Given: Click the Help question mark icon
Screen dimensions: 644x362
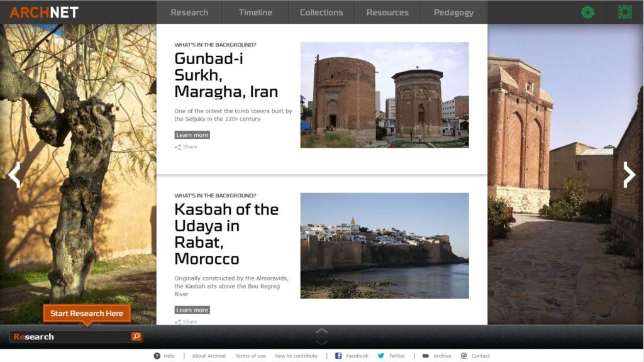Looking at the screenshot, I should pyautogui.click(x=157, y=356).
